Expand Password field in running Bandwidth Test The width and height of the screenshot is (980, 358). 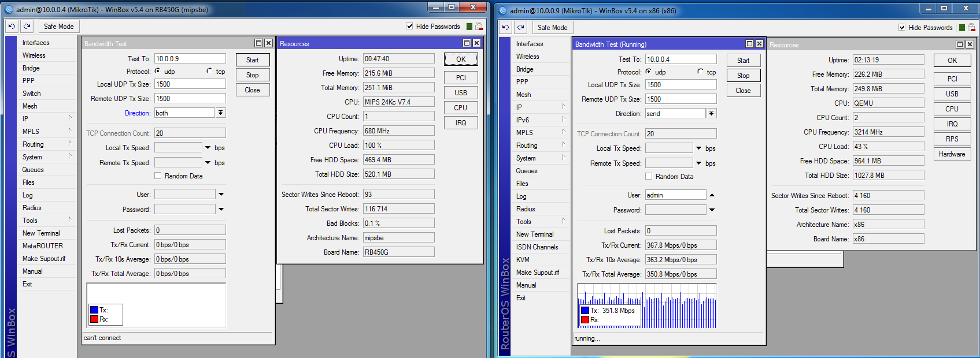[712, 210]
